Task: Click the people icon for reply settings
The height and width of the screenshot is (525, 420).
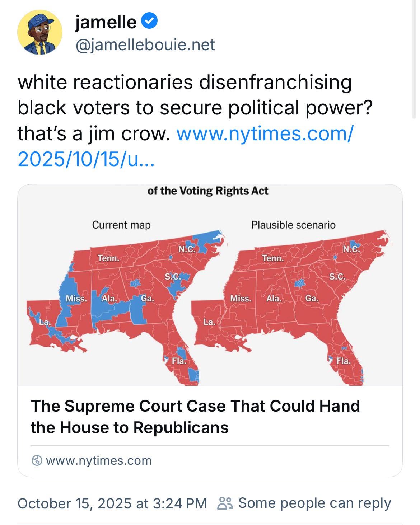Action: click(225, 503)
